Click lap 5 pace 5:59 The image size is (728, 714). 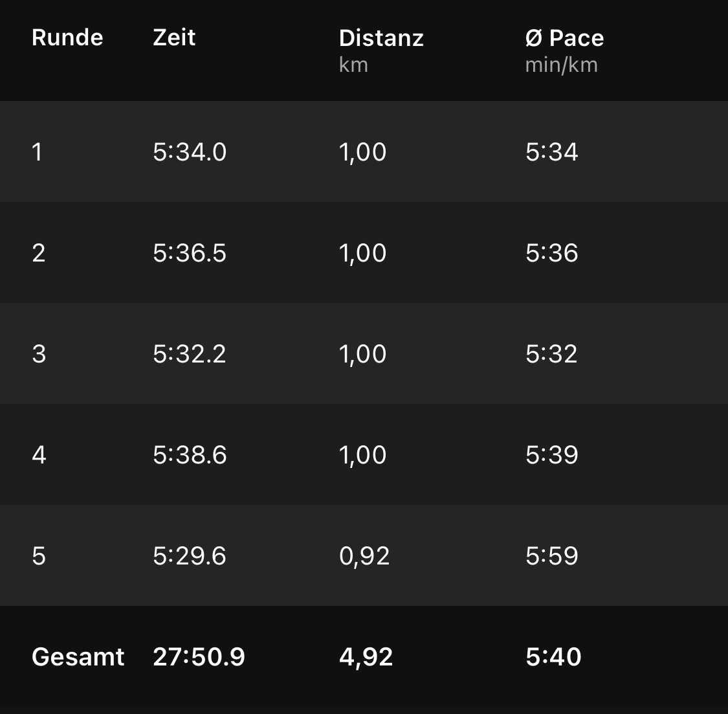pos(552,556)
